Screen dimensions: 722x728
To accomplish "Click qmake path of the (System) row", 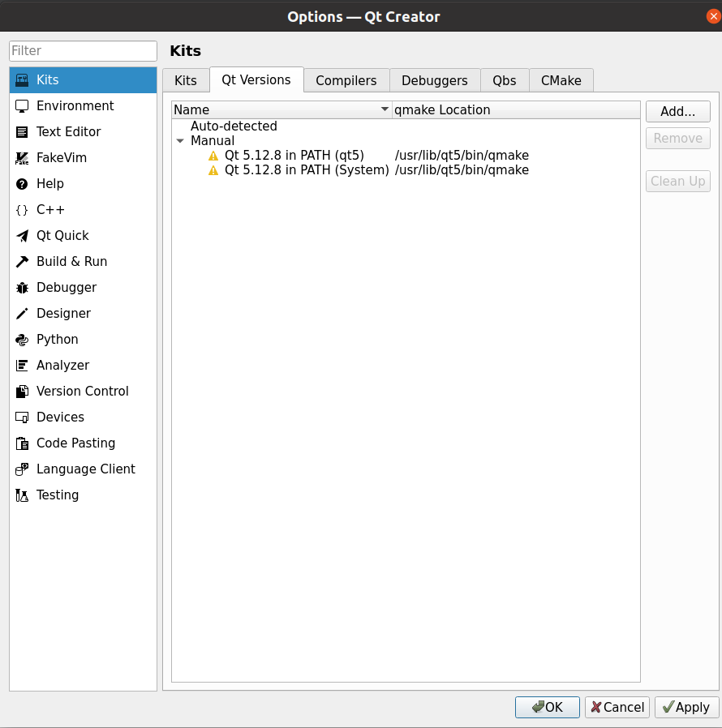I will [x=462, y=170].
